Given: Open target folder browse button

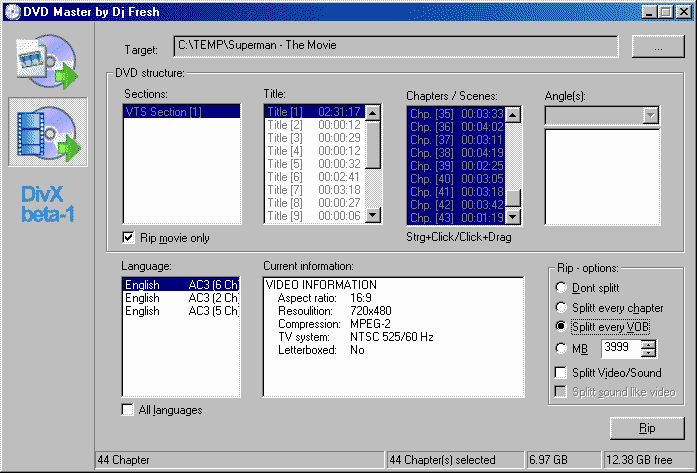Looking at the screenshot, I should click(658, 46).
